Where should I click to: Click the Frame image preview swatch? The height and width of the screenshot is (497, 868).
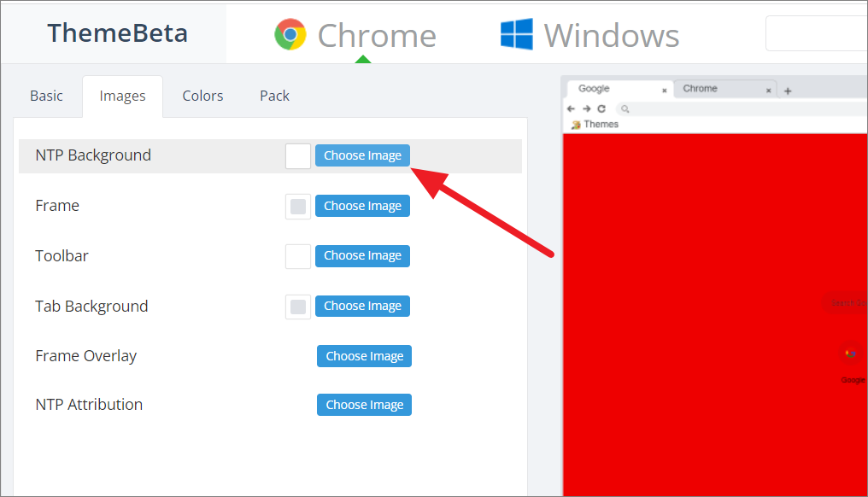[298, 207]
